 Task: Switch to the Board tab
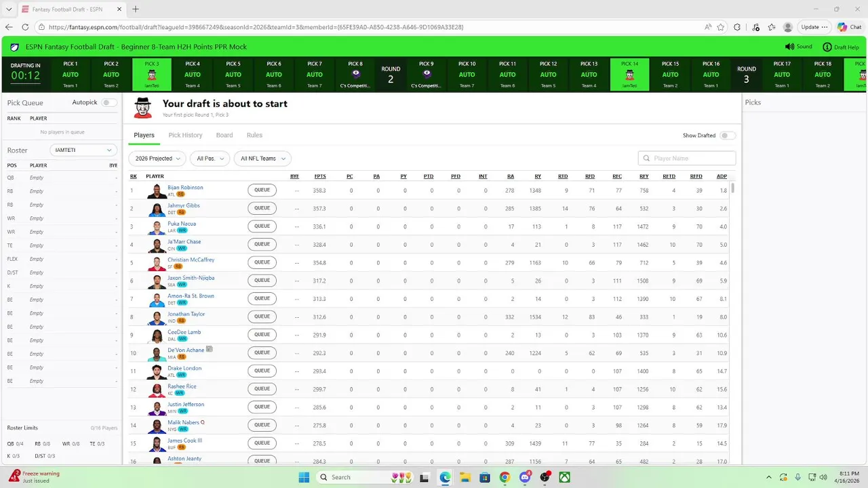224,135
